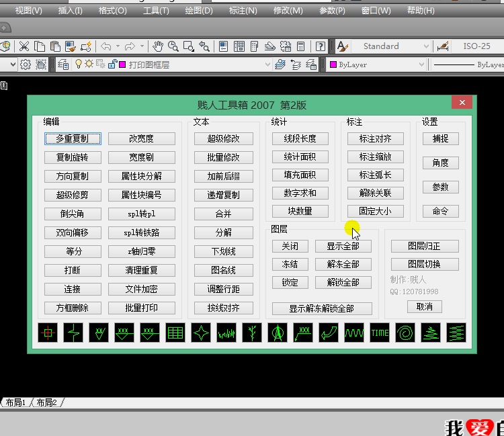This screenshot has width=504, height=436.
Task: Click the Match Properties brush icon
Action: point(71,46)
